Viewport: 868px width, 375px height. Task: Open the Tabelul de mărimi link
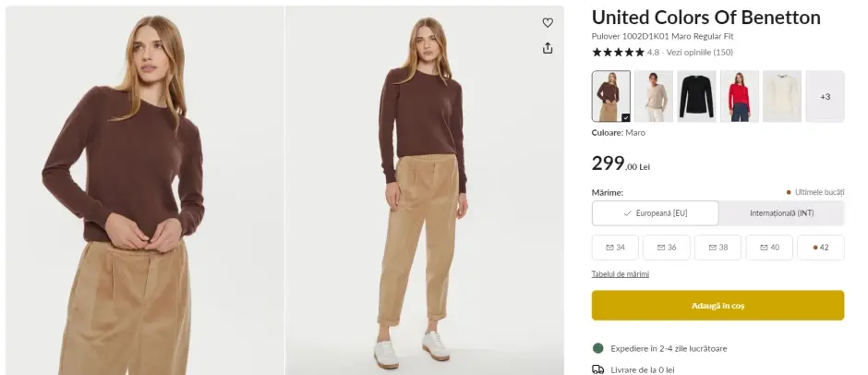[x=621, y=274]
